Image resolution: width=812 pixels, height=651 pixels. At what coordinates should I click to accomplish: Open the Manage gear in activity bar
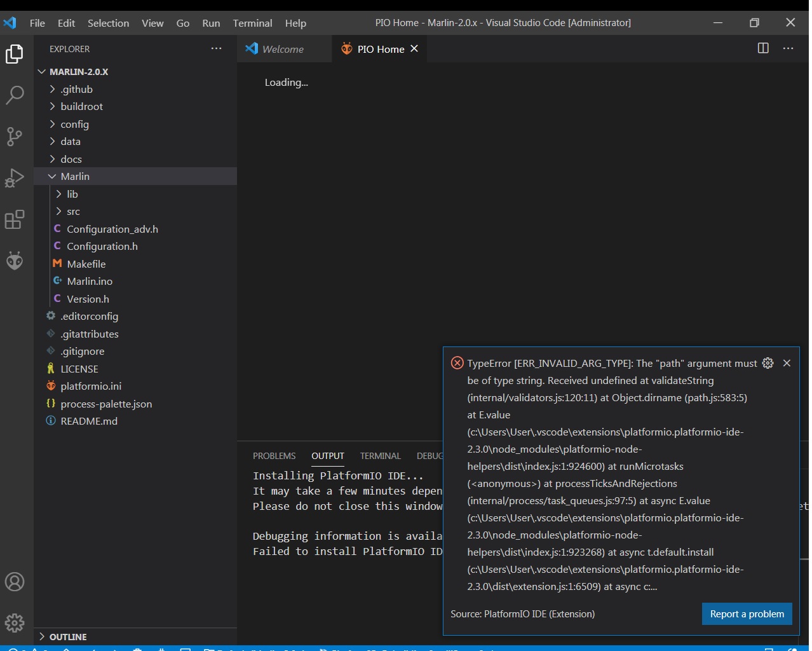tap(15, 622)
